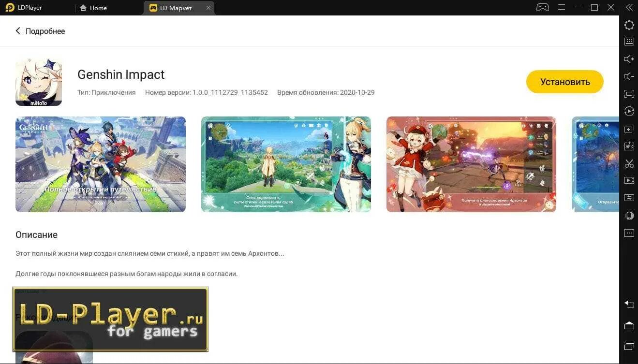Screen dimensions: 638x364
Task: Increase volume with the speaker plus icon
Action: tap(629, 59)
